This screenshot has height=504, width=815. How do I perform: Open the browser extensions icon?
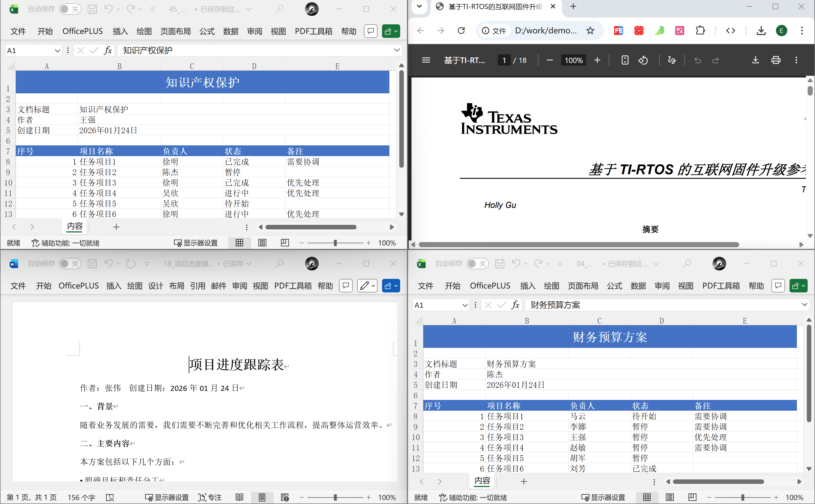tap(700, 30)
